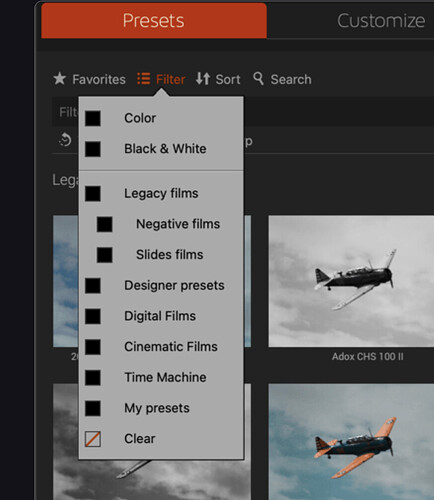Screen dimensions: 434x500
Task: Toggle the Cinematic Films checkbox
Action: coord(93,347)
